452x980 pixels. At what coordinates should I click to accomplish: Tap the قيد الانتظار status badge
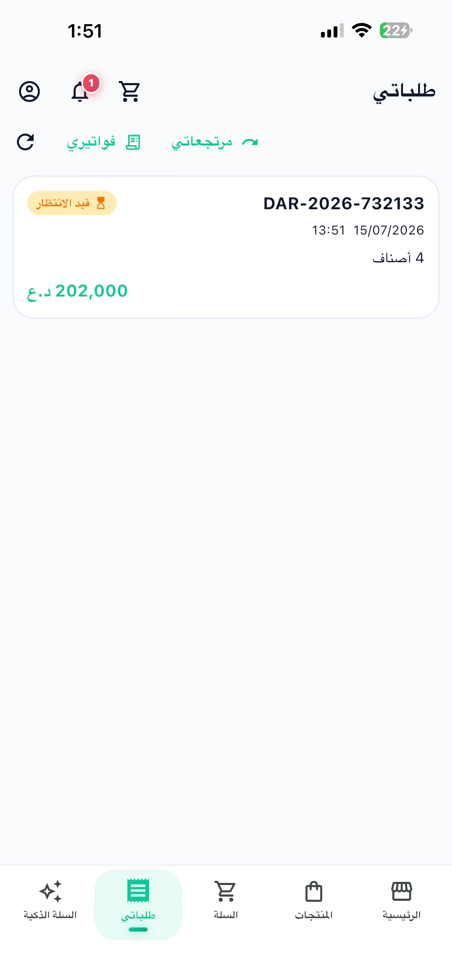tap(72, 203)
